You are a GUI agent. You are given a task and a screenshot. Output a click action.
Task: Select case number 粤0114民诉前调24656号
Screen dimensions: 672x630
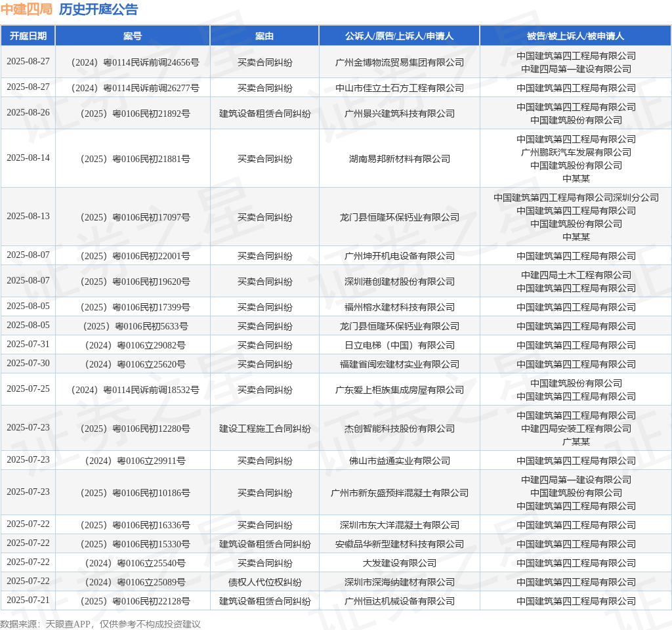click(135, 62)
